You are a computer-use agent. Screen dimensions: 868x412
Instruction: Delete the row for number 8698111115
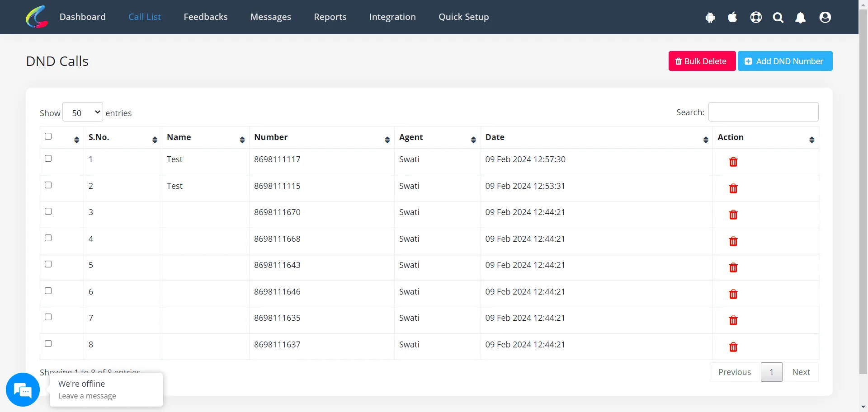pos(733,188)
